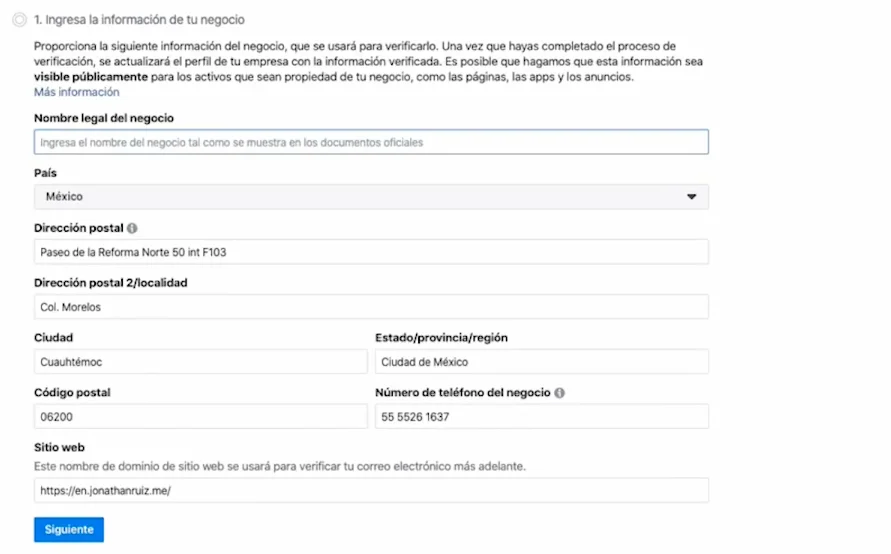Click the 'Dirección postal 2/localidad' label
891x554 pixels.
pyautogui.click(x=111, y=283)
